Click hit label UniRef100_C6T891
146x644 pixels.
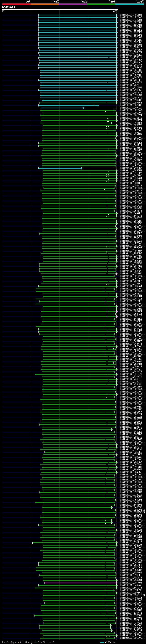pyautogui.click(x=131, y=465)
